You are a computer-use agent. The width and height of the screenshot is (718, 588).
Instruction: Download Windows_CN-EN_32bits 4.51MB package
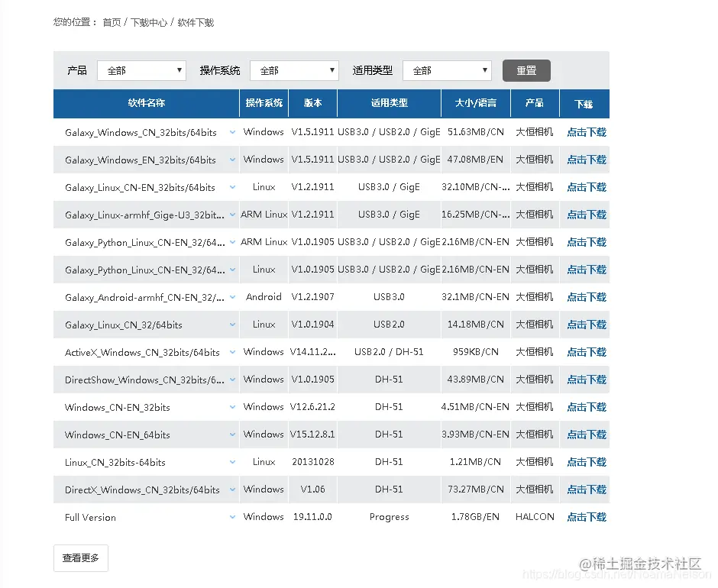pos(587,407)
